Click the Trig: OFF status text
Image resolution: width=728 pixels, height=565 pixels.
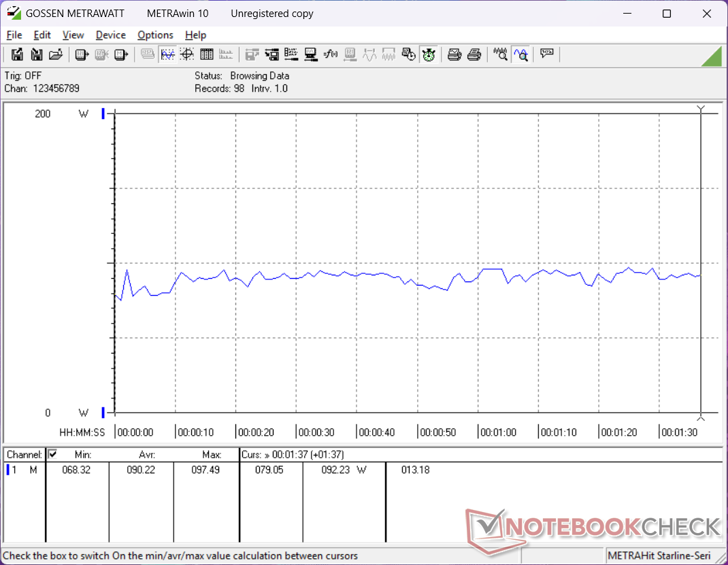point(22,75)
